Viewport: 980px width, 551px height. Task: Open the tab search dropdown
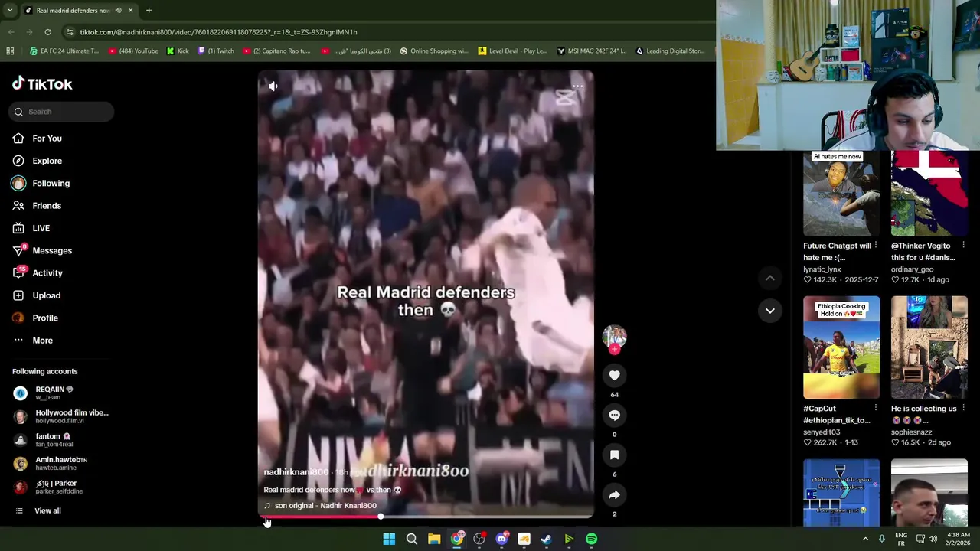[x=9, y=11]
